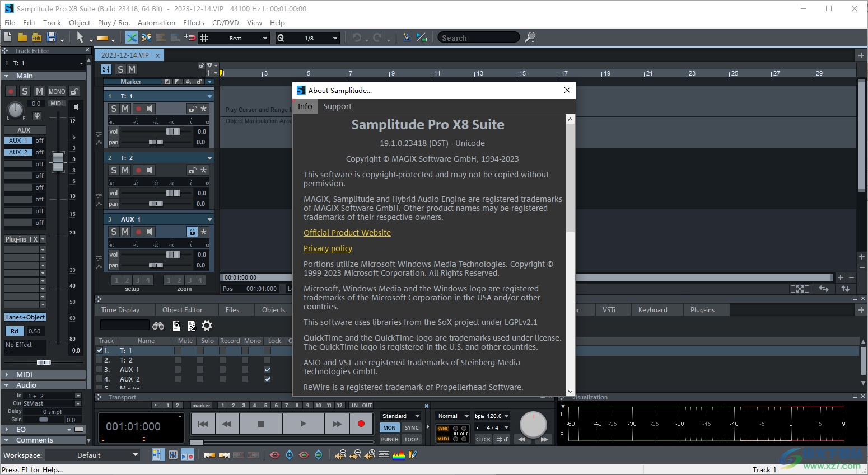Open the Official Product Website link

pos(347,233)
